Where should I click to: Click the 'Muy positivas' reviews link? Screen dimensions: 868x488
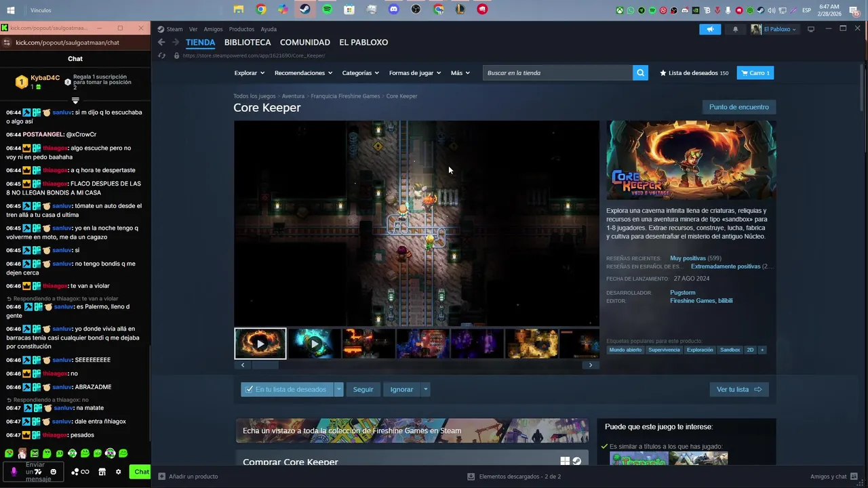click(688, 258)
